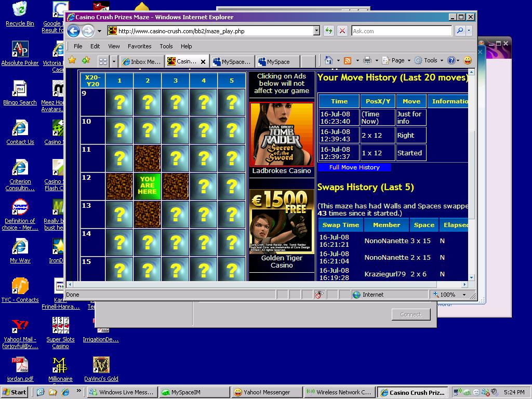Screen dimensions: 532x399
Task: Expand the Tools command bar dropdown
Action: 442,60
